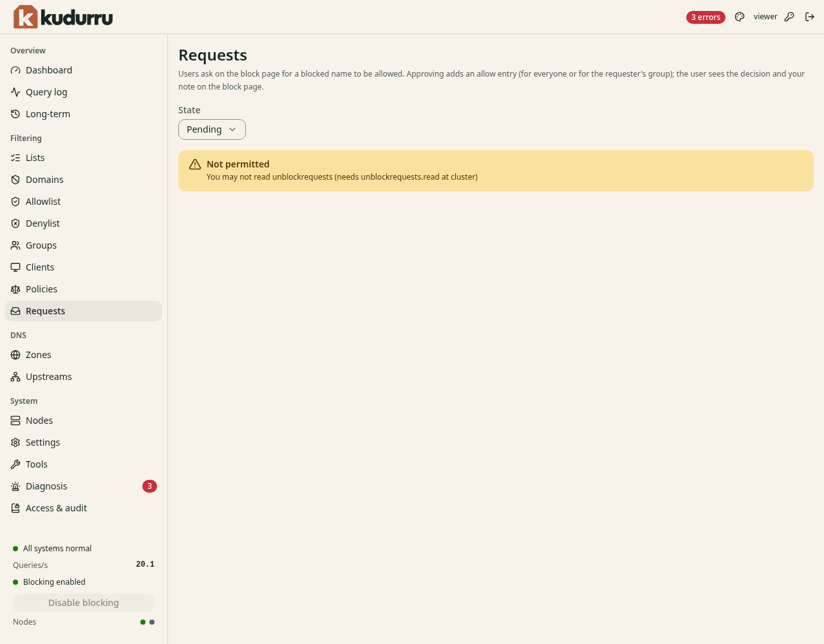Click the green node status dot

[143, 622]
